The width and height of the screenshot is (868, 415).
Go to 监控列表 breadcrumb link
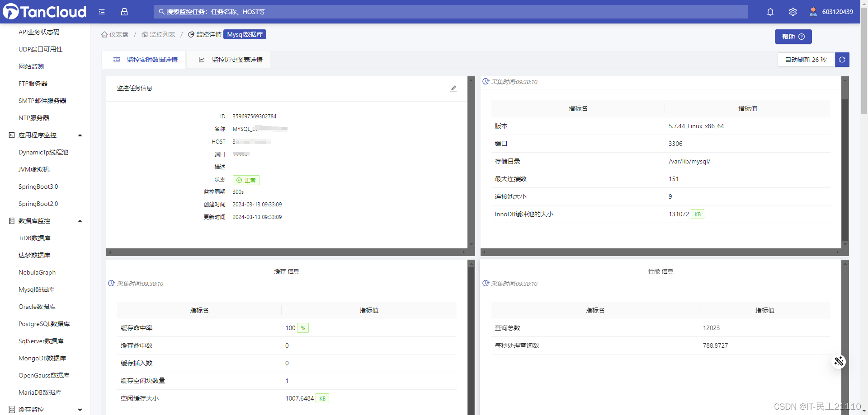(162, 35)
